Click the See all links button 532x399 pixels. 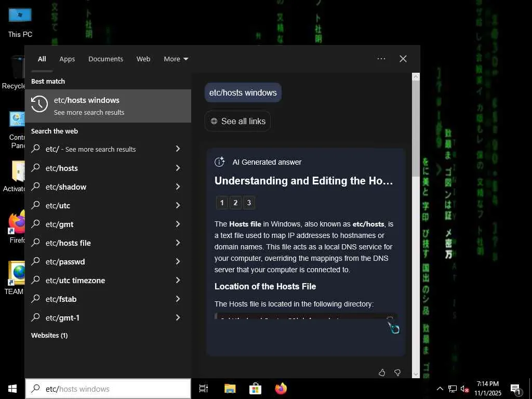click(238, 121)
